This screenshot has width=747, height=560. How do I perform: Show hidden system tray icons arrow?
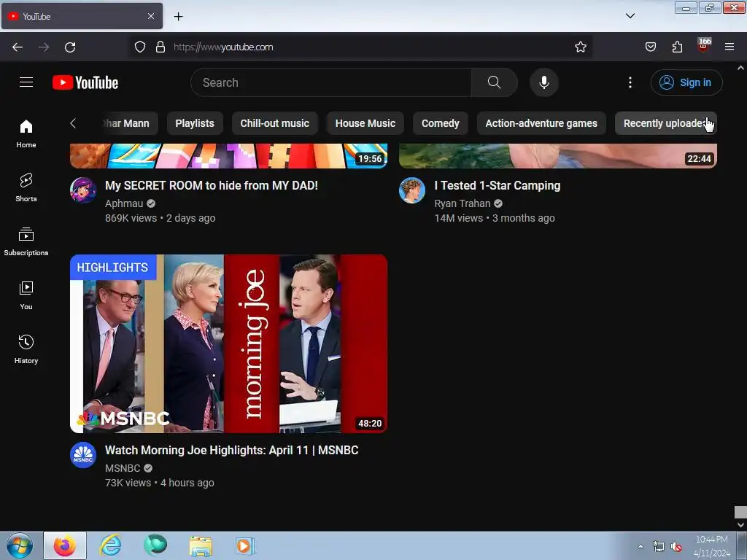640,546
